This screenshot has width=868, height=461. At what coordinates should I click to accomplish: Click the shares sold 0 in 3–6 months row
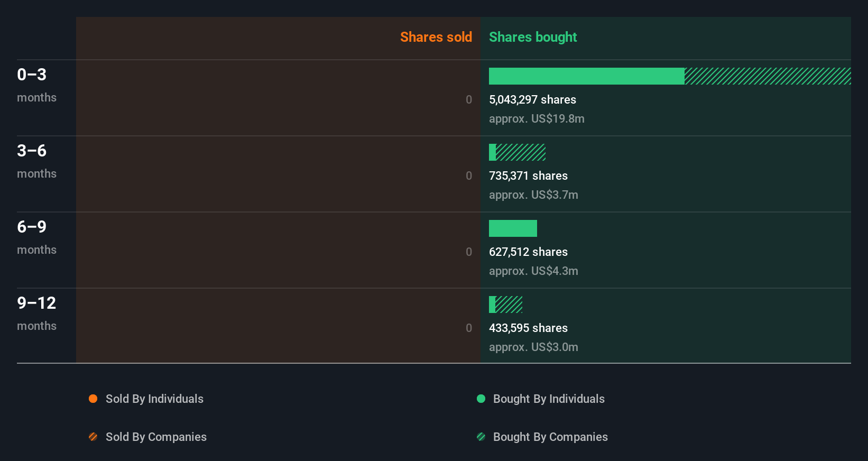tap(469, 176)
